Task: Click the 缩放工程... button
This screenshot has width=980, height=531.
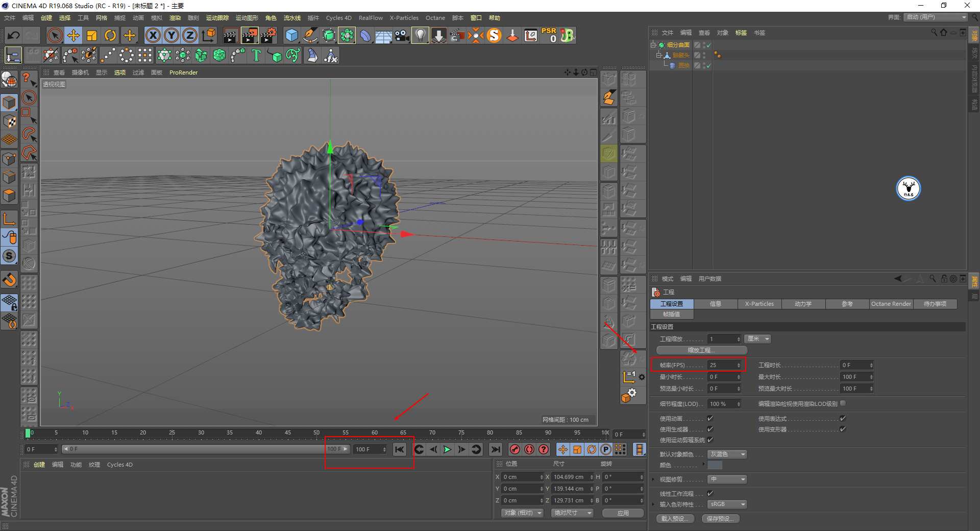Action: (x=701, y=350)
